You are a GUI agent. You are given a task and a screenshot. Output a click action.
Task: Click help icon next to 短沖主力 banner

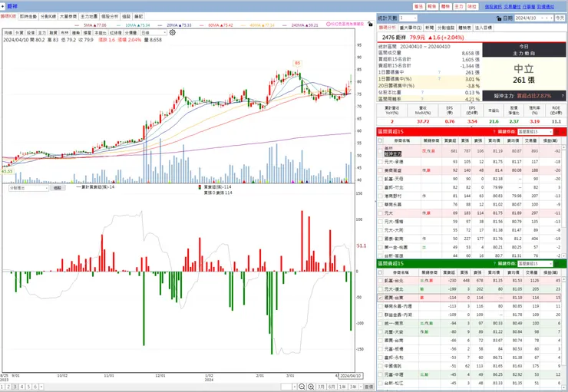pos(563,96)
